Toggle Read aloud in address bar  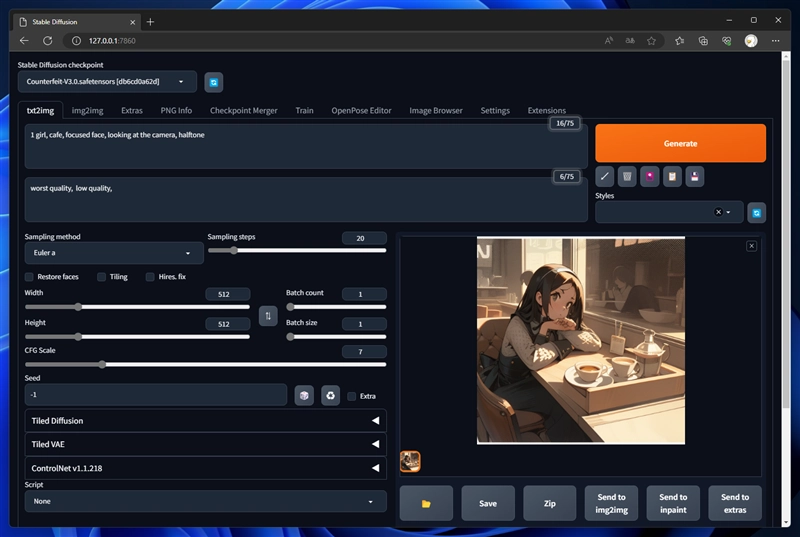click(x=609, y=41)
